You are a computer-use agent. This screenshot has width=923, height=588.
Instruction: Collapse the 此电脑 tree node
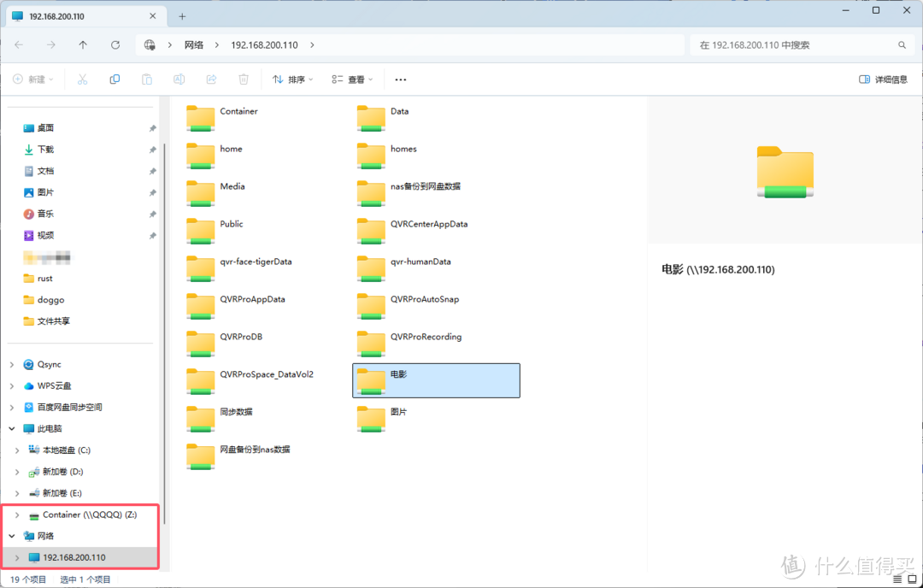pos(12,429)
